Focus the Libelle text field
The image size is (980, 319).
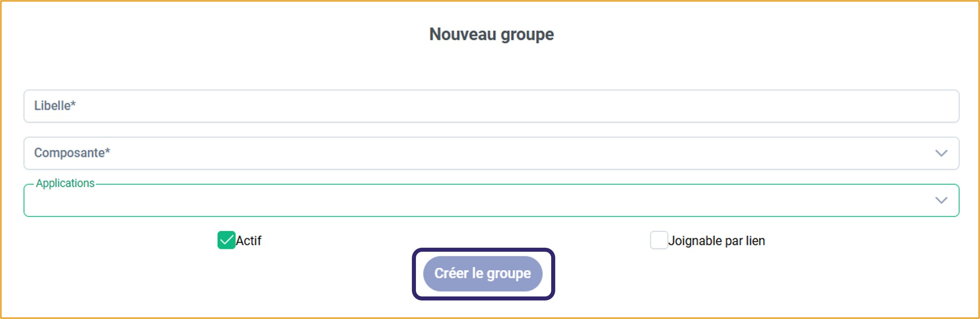click(491, 106)
